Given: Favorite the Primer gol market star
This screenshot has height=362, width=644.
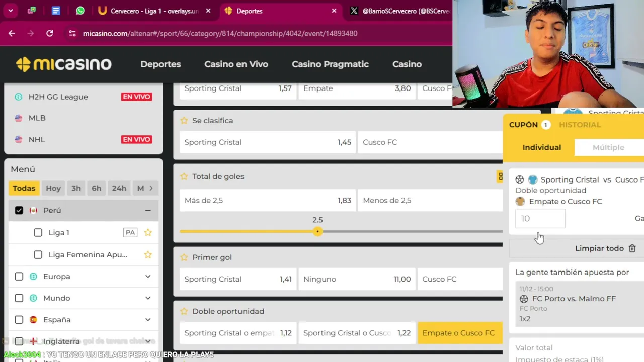Looking at the screenshot, I should (184, 257).
